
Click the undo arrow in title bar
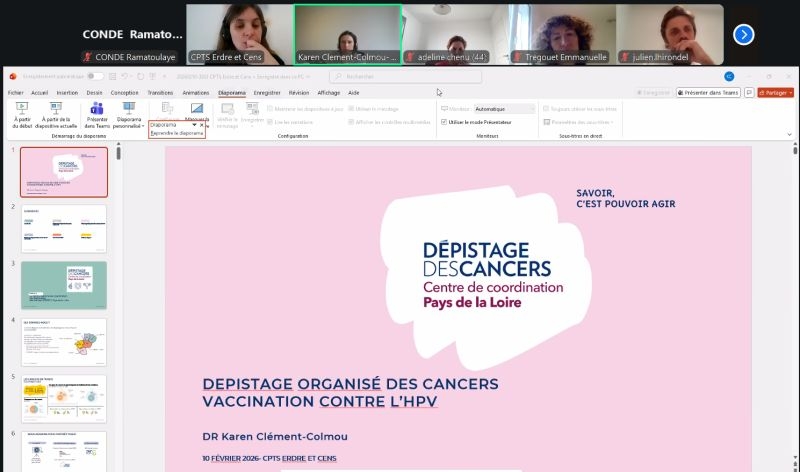[124, 77]
